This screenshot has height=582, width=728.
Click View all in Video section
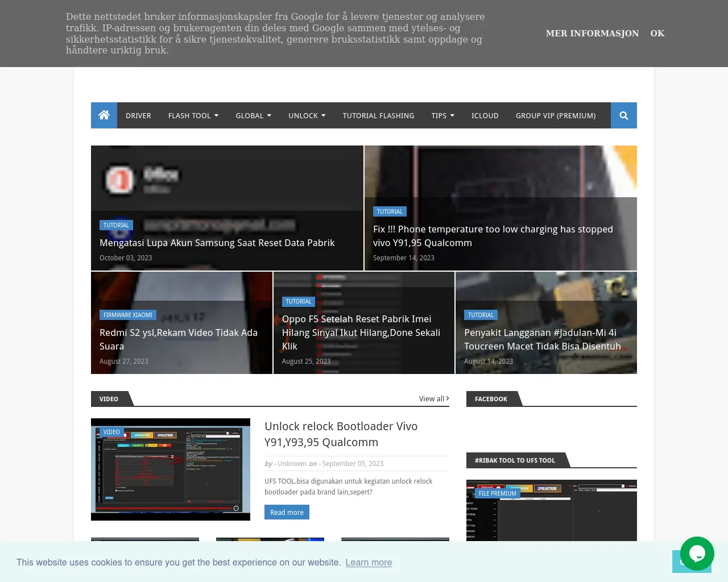[433, 398]
